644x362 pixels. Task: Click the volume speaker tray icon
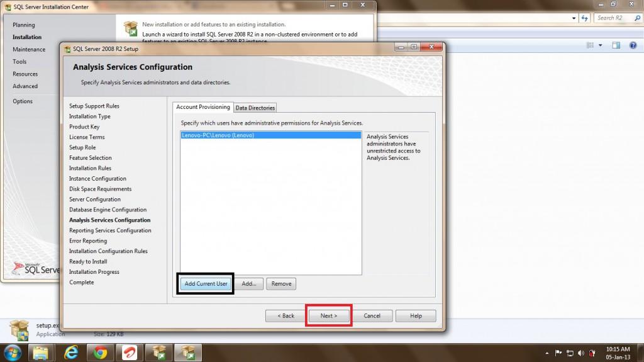pyautogui.click(x=580, y=353)
